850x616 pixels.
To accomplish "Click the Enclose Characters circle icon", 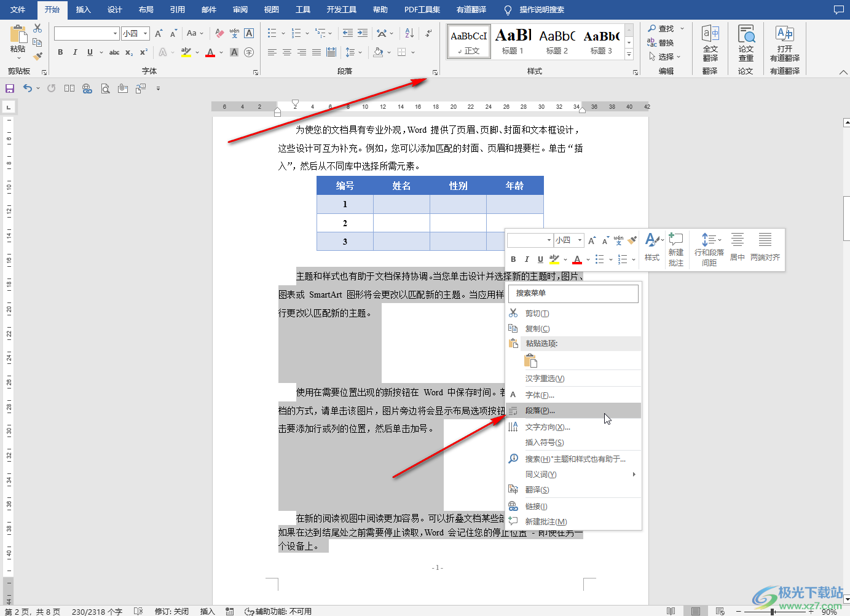I will click(x=249, y=52).
